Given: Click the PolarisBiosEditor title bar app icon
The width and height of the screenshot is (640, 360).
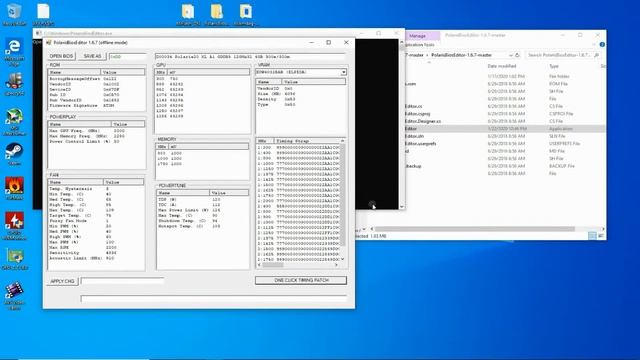Looking at the screenshot, I should tap(49, 42).
